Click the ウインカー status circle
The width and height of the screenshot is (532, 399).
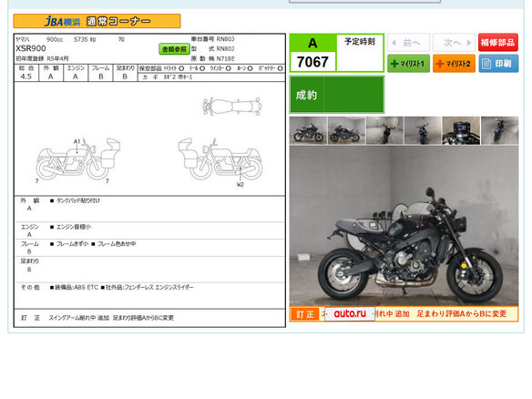229,68
